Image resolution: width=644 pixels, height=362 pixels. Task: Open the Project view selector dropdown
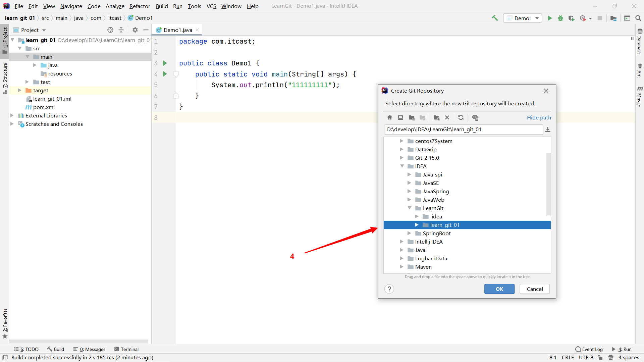(44, 30)
